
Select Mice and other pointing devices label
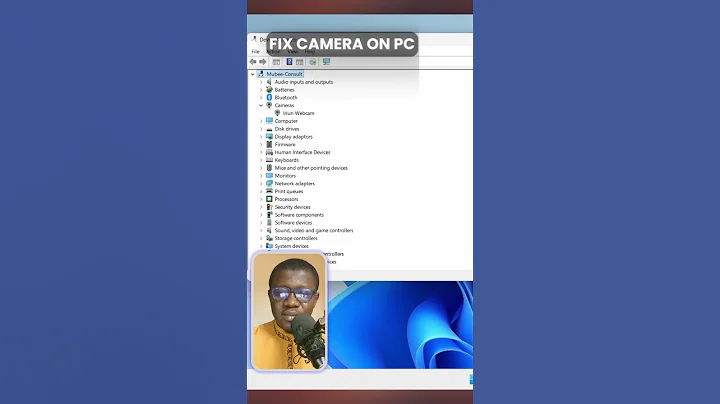[x=311, y=168]
